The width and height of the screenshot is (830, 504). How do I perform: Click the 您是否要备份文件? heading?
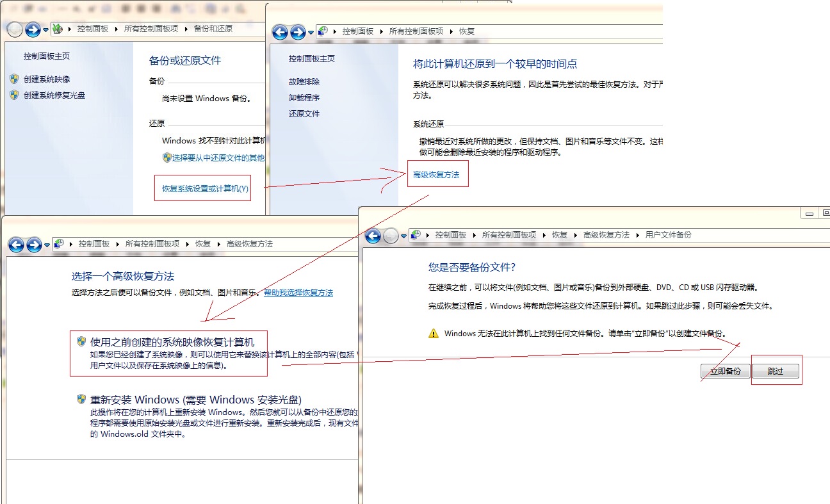[472, 267]
